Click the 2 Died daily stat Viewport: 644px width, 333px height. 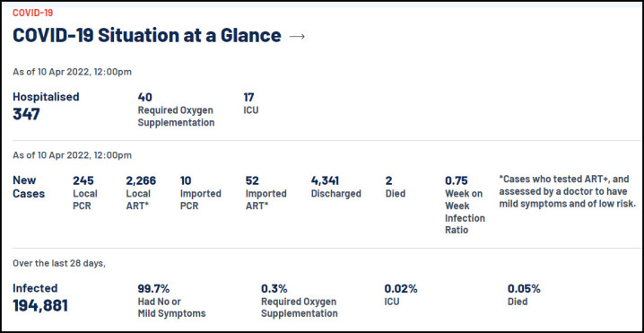(396, 187)
